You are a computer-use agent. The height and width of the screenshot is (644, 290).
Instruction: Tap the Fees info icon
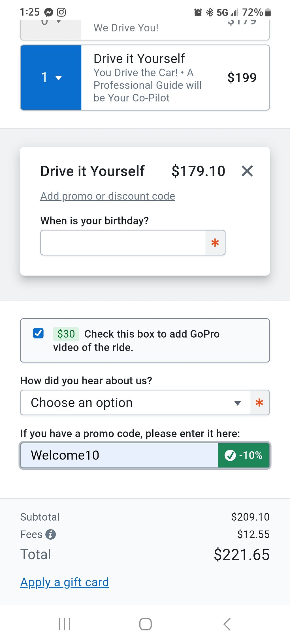tap(51, 534)
